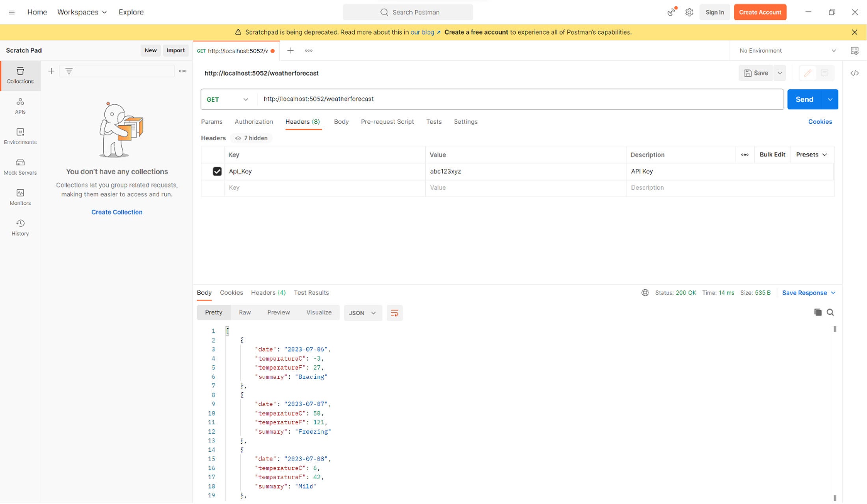
Task: Click the edit pencil icon
Action: (x=807, y=73)
